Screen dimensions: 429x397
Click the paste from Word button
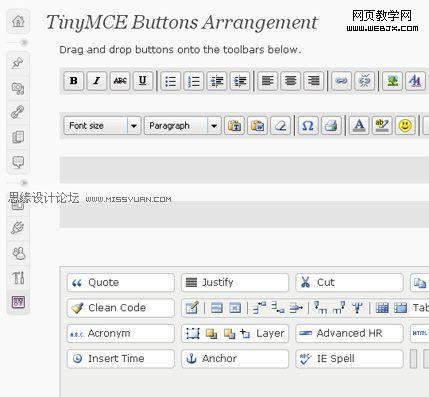258,126
